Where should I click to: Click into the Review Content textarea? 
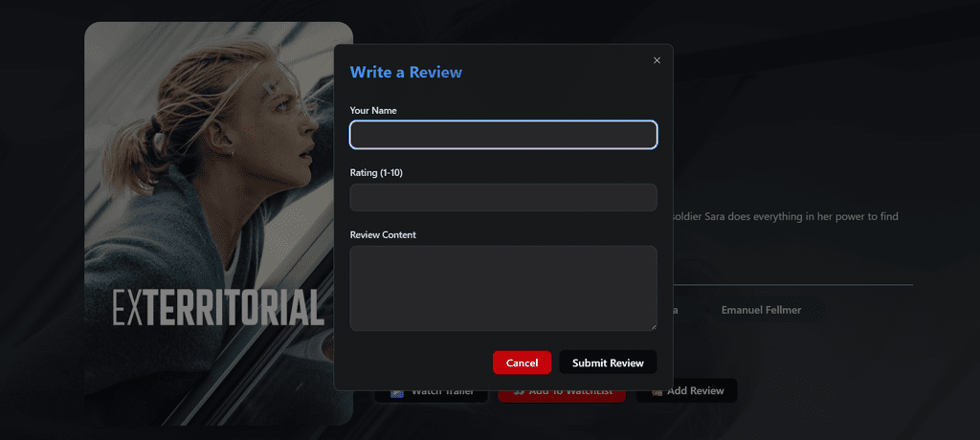point(503,288)
